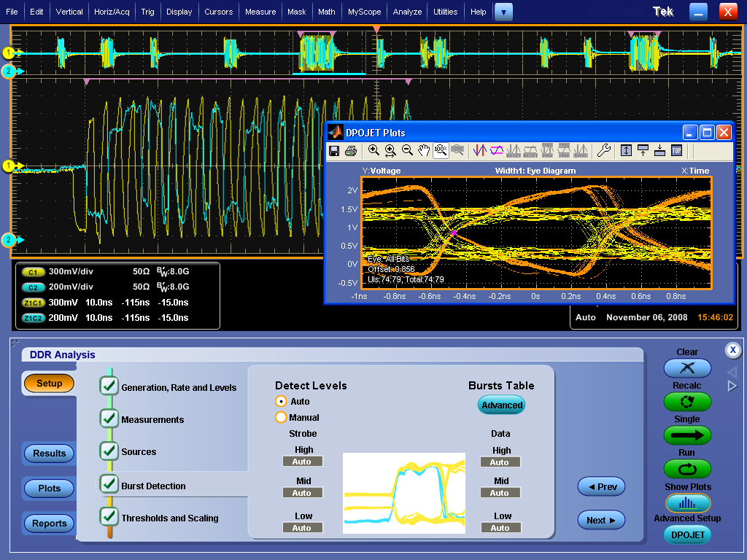Switch to the Setup tab
The image size is (747, 560).
click(x=48, y=383)
